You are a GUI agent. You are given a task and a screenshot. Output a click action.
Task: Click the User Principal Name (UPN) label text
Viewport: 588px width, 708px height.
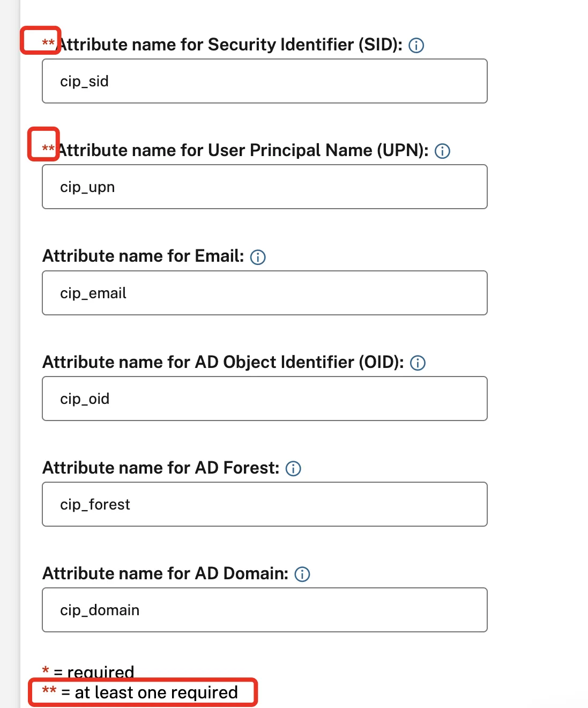pos(243,150)
